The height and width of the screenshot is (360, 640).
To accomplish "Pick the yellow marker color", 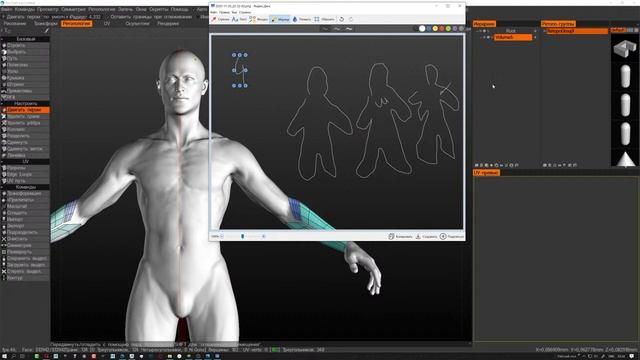I will pos(435,29).
